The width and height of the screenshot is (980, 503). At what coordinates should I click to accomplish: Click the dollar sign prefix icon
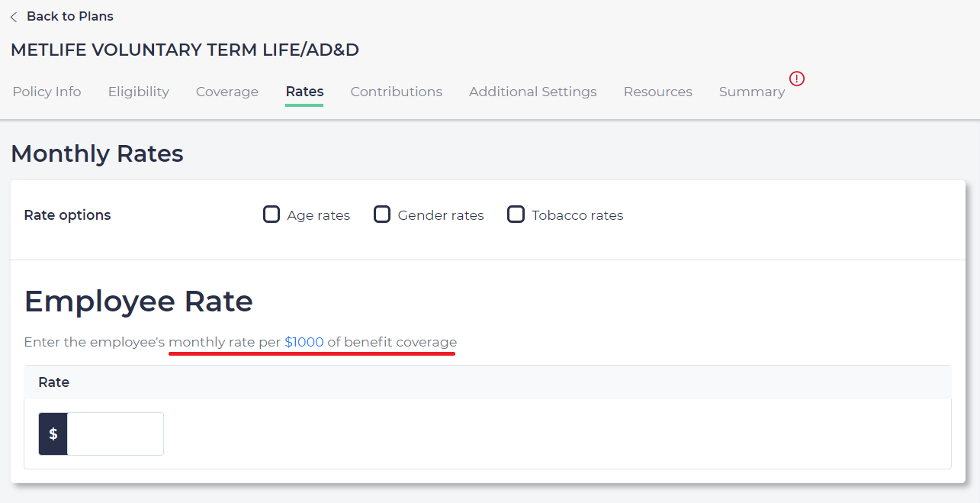click(x=53, y=434)
